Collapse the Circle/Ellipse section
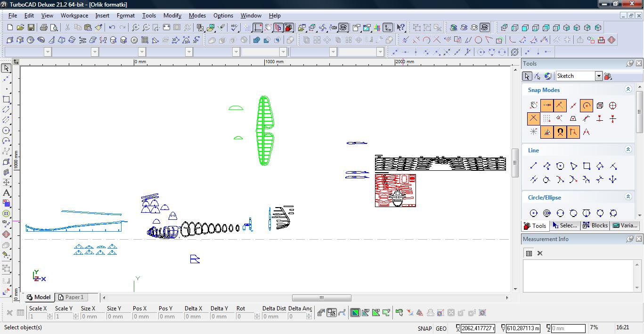 (x=628, y=197)
